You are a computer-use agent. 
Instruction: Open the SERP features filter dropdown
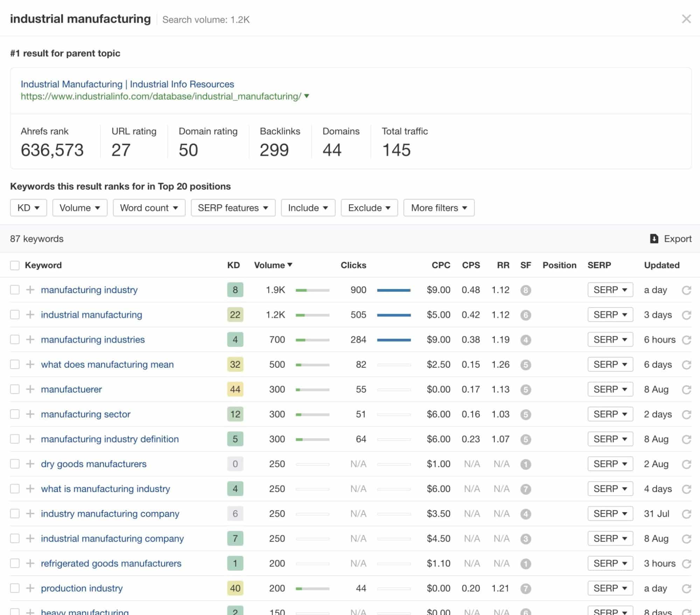click(x=233, y=208)
